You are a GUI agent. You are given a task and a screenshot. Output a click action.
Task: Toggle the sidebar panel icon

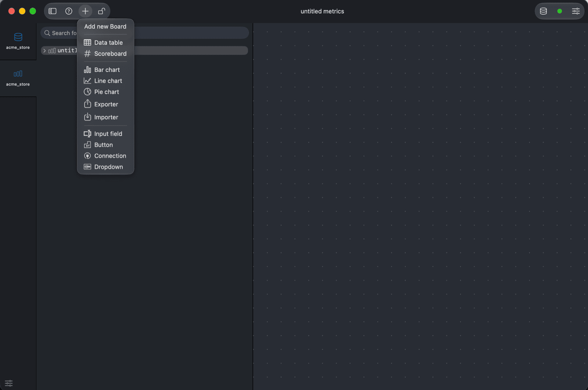click(x=53, y=11)
